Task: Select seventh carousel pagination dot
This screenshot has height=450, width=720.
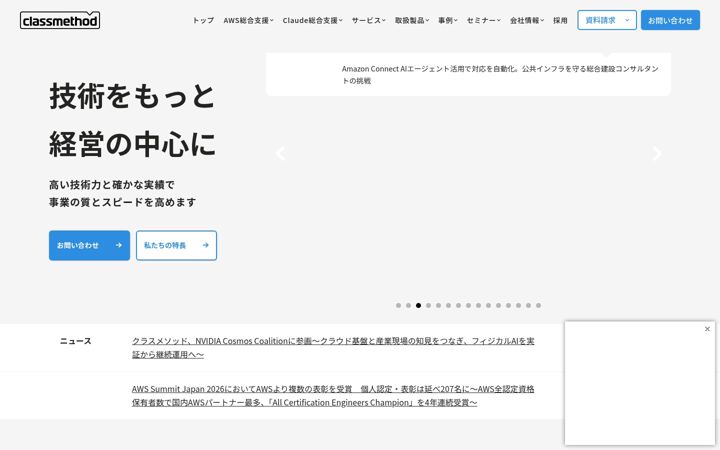Action: point(458,305)
